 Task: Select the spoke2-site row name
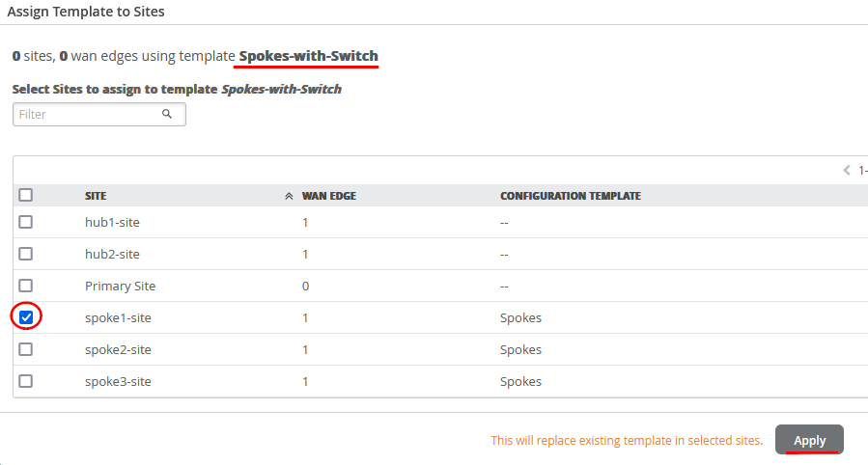click(118, 349)
